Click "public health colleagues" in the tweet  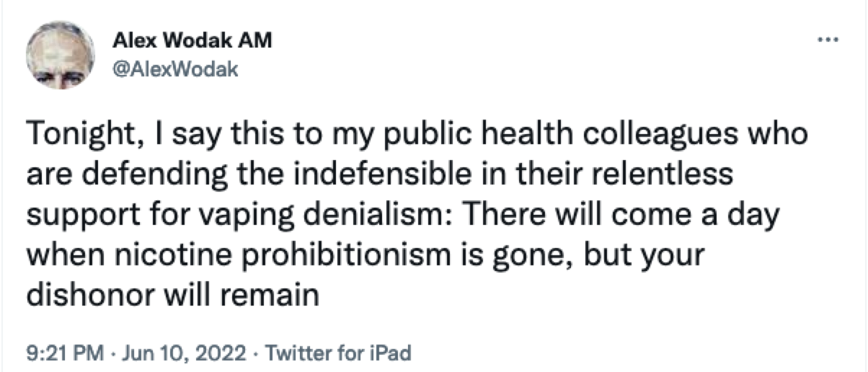[x=571, y=136]
